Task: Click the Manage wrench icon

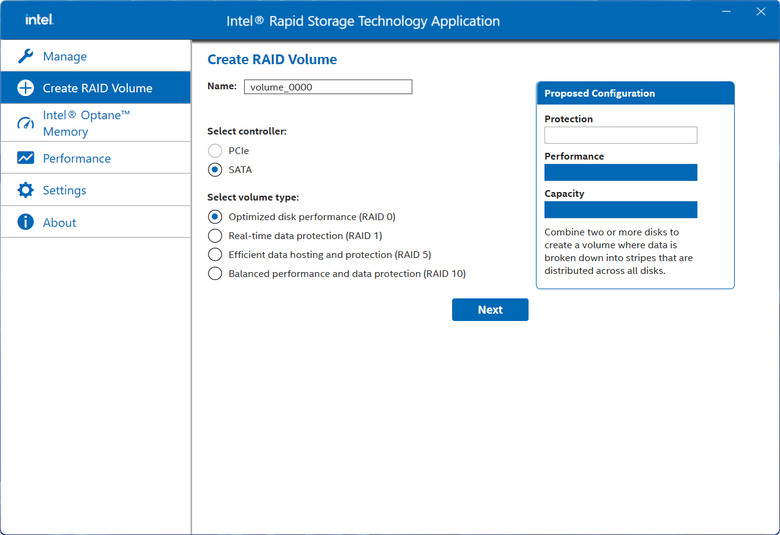Action: (x=25, y=56)
